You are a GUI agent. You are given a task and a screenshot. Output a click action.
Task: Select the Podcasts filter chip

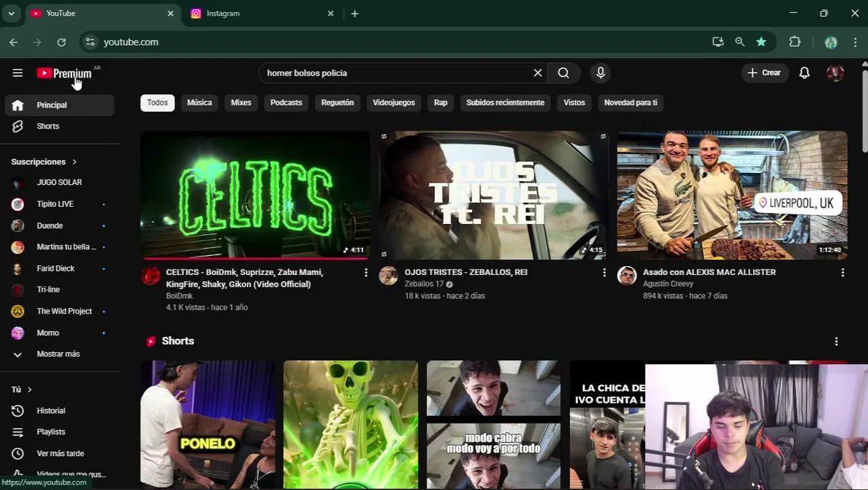tap(286, 103)
